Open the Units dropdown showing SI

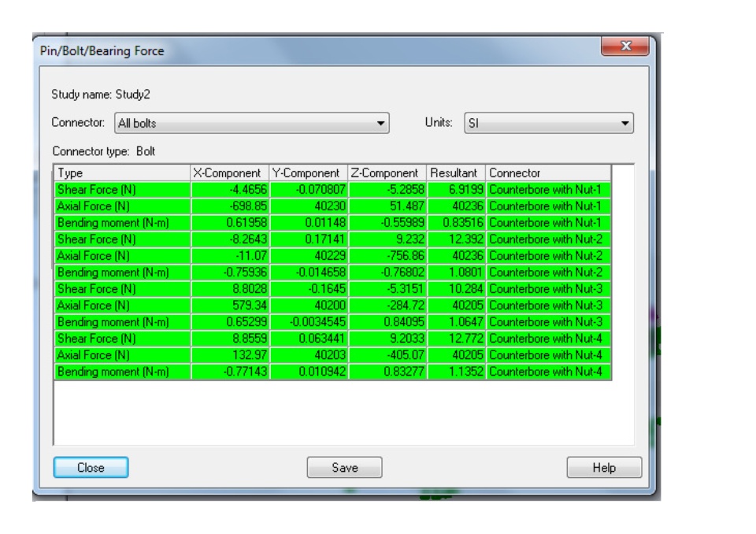click(x=549, y=123)
